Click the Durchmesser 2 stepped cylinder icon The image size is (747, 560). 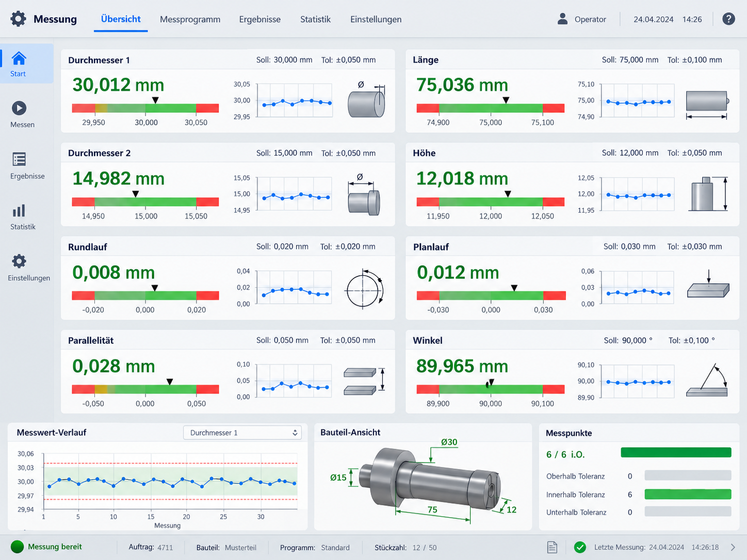[365, 195]
